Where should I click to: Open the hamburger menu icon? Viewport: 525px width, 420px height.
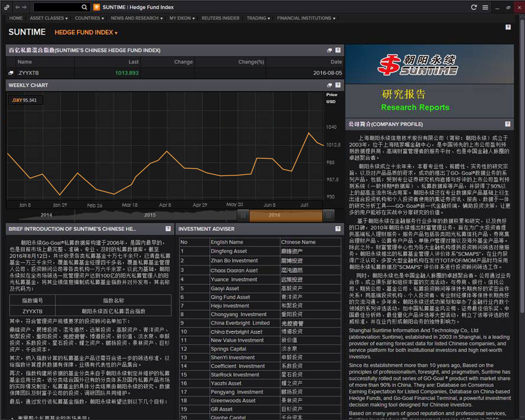(485, 7)
